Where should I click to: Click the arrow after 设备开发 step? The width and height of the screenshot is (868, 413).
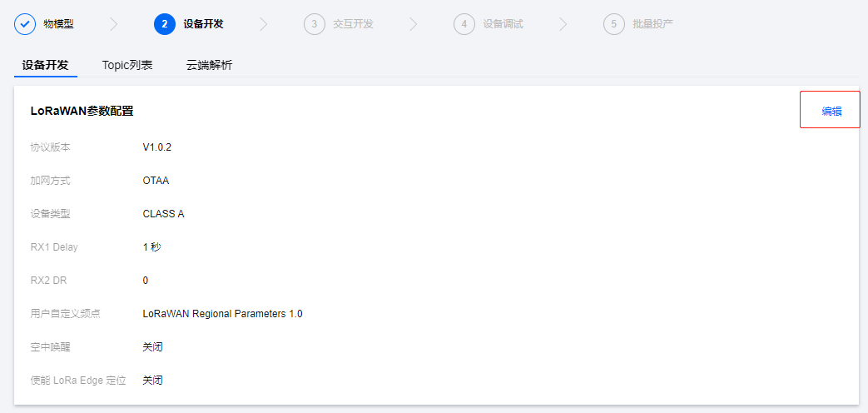264,24
